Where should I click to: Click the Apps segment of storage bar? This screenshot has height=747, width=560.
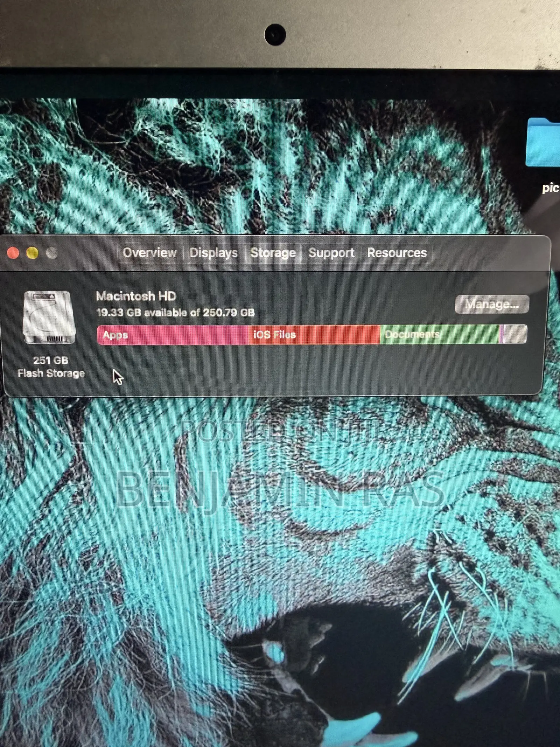click(x=173, y=335)
